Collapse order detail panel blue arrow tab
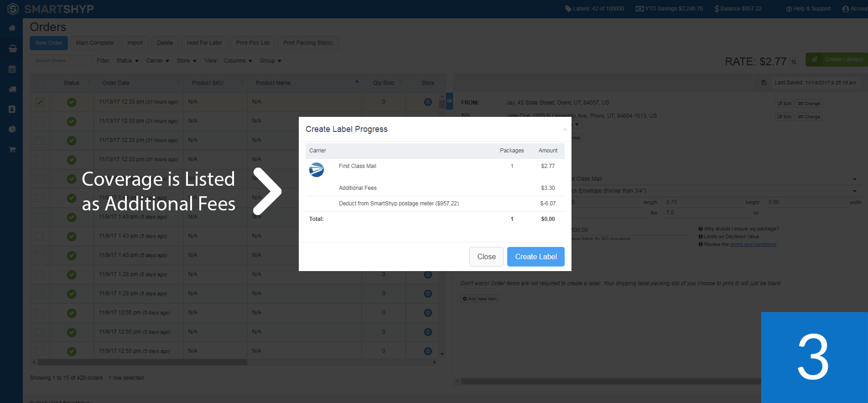Viewport: 868px width, 403px height. [x=449, y=101]
